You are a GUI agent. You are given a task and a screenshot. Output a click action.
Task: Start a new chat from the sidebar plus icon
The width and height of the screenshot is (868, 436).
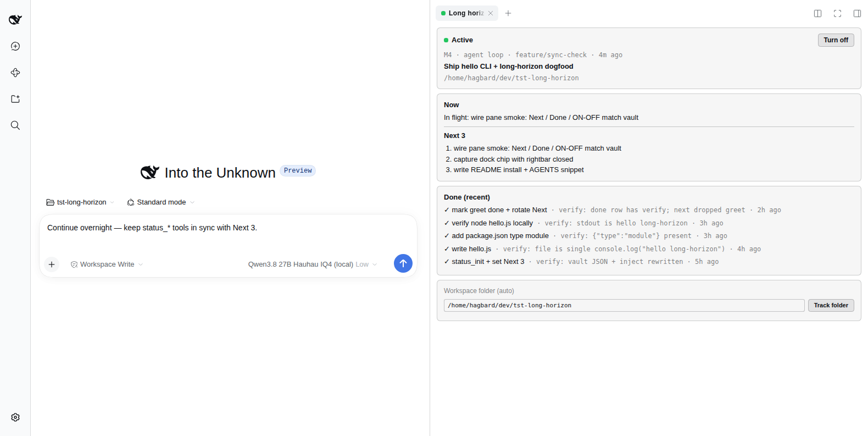15,46
